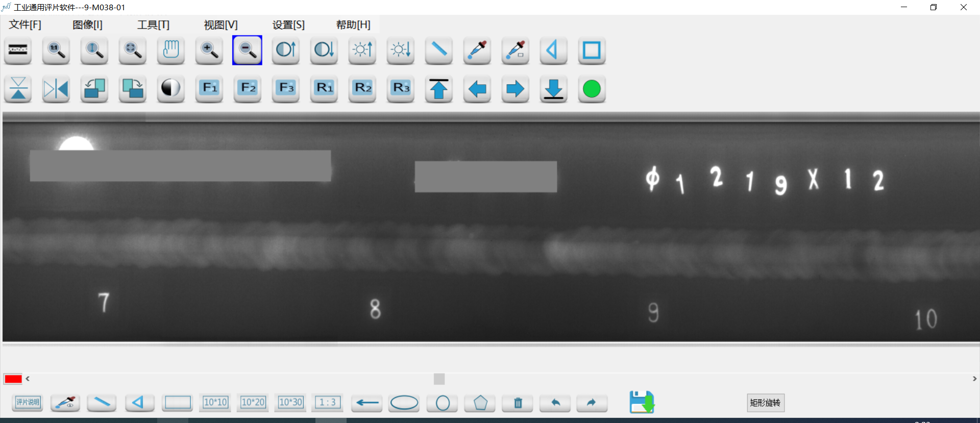Open the 工具[T] menu
This screenshot has width=980, height=423.
pos(153,24)
